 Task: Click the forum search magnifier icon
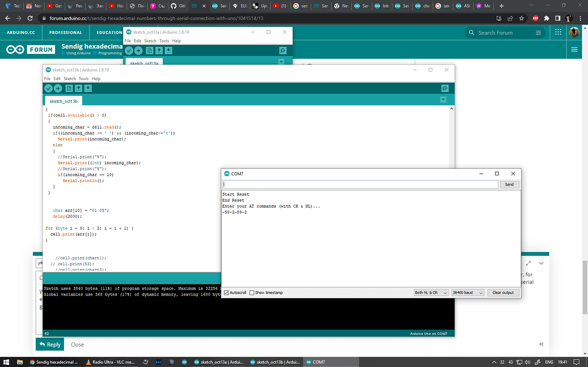(471, 32)
